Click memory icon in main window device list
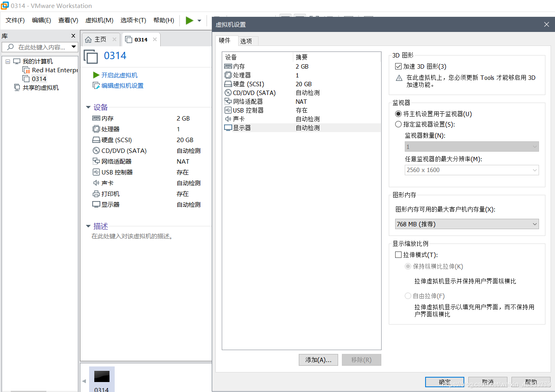Screen dimensions: 555x392 [96, 119]
